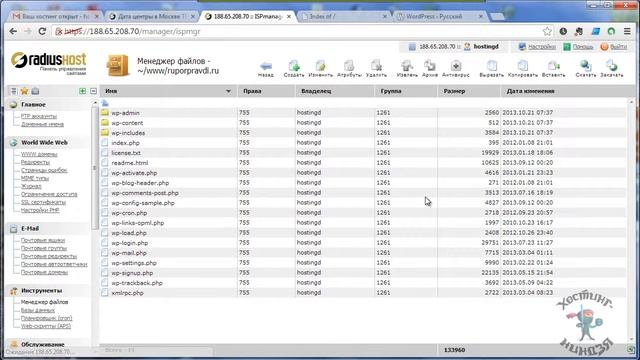Open FTP аккаунты in sidebar
This screenshot has height=360, width=640.
tap(39, 116)
